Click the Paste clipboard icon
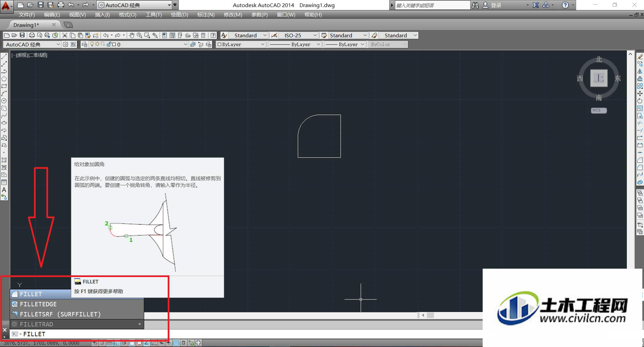The height and width of the screenshot is (347, 644). coord(80,35)
